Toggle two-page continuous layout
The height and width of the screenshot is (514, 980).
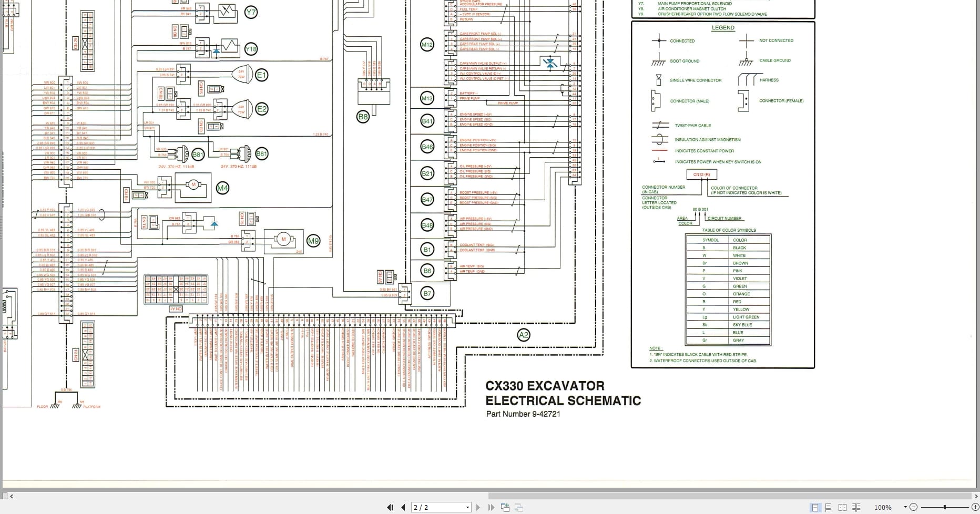point(856,507)
